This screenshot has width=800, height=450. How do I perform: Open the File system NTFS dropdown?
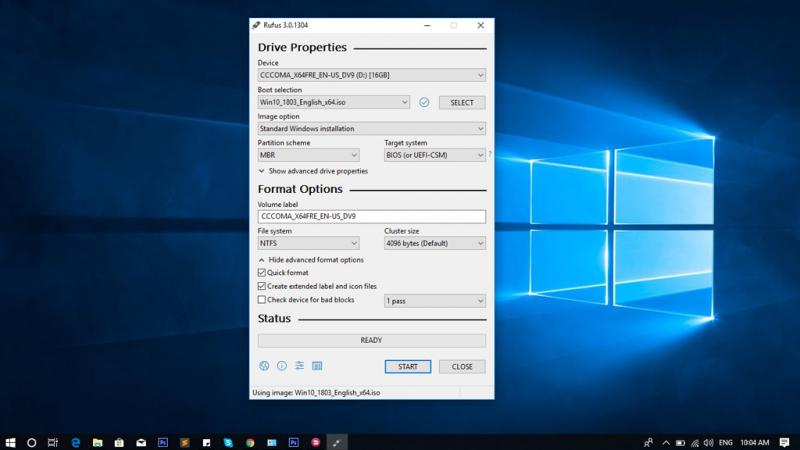coord(308,243)
